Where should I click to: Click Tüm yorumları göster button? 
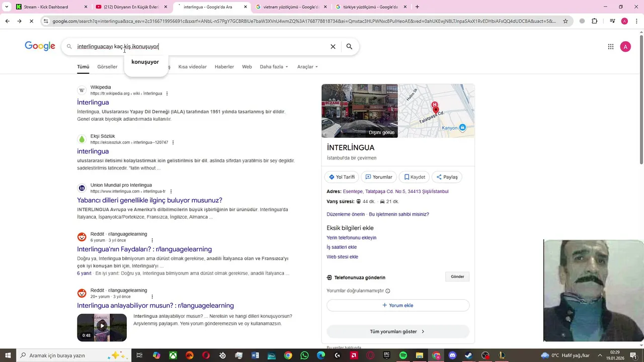click(398, 331)
